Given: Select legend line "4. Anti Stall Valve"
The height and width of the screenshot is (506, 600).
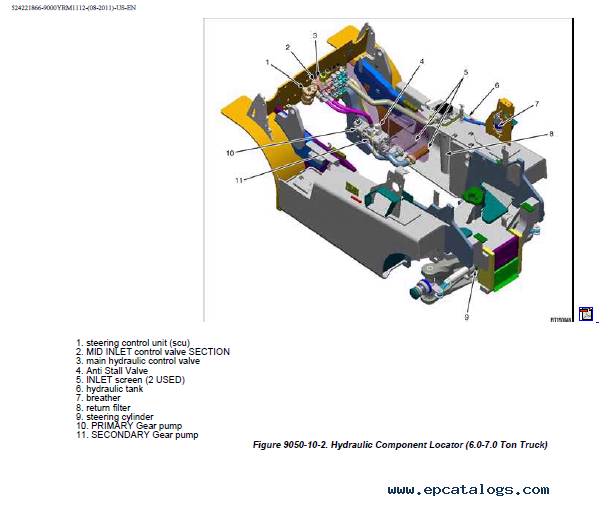Looking at the screenshot, I should coord(112,371).
